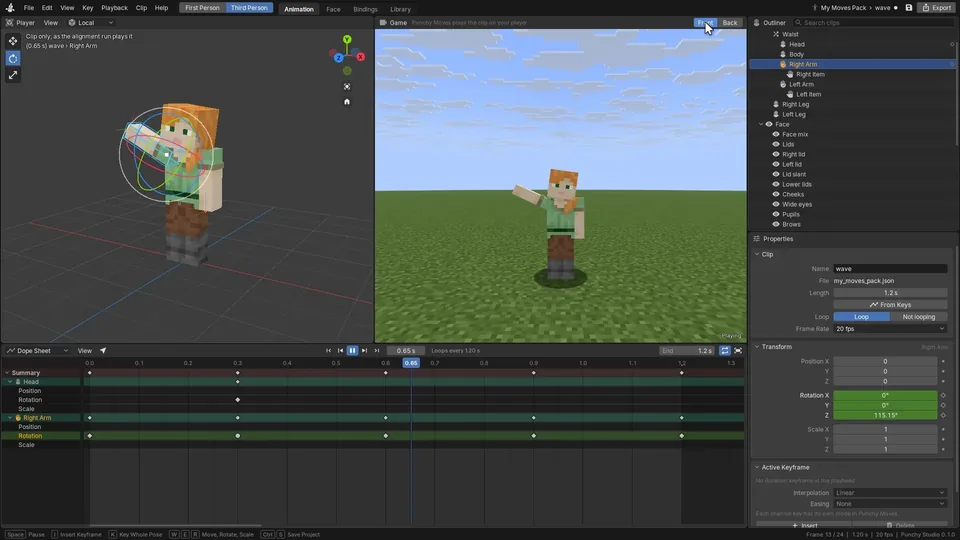This screenshot has height=540, width=960.
Task: Switch game camera to Back
Action: click(x=730, y=23)
